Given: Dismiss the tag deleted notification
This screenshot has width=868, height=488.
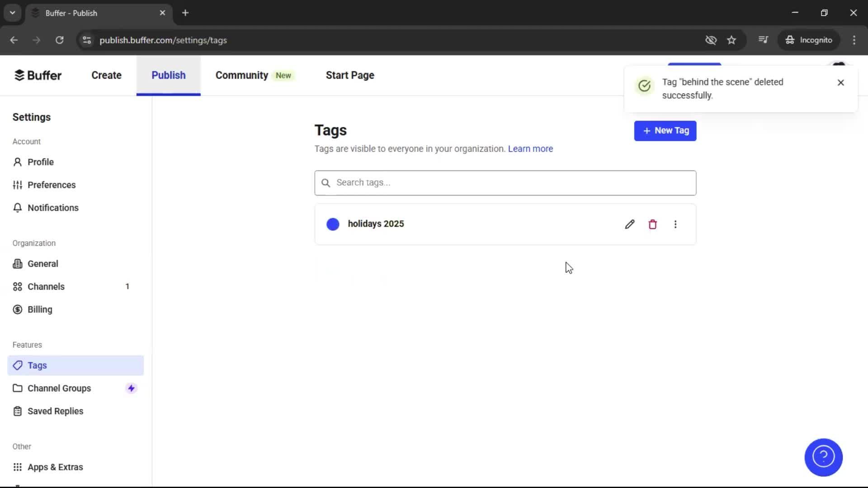Looking at the screenshot, I should (x=840, y=82).
